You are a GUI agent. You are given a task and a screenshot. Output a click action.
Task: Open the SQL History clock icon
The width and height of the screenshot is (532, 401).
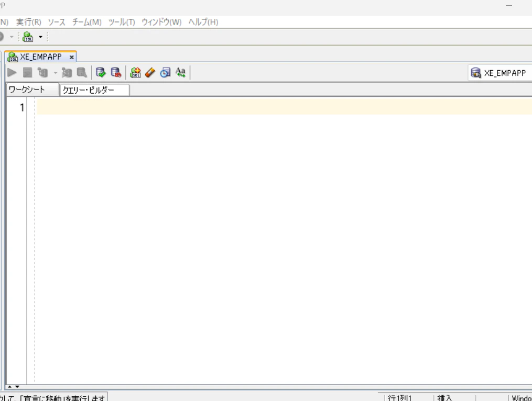pyautogui.click(x=165, y=72)
